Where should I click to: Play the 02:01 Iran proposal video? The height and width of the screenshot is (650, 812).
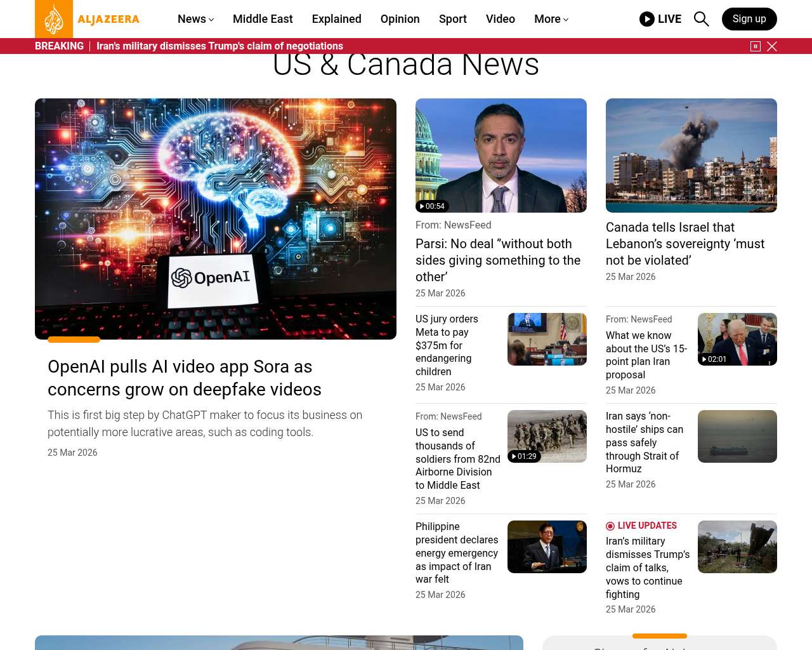[x=714, y=359]
